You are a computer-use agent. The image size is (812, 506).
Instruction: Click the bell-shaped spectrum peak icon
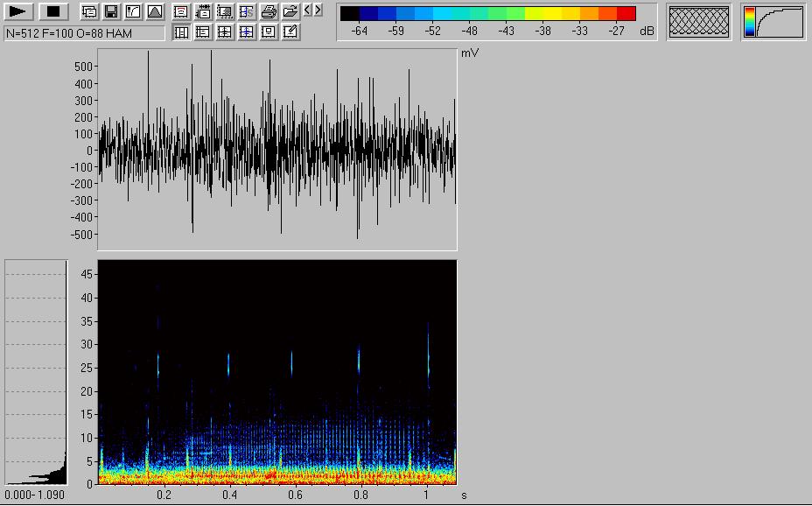155,12
